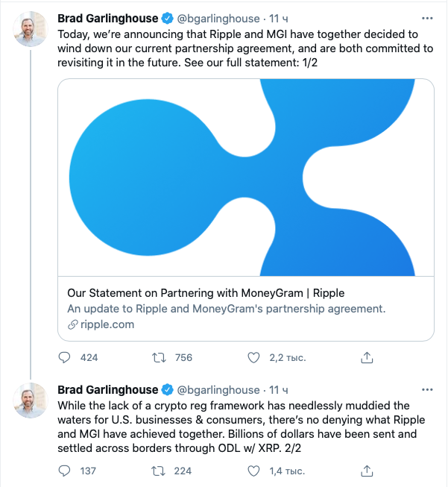The width and height of the screenshot is (448, 487).
Task: Like the second tweet with 1,4 тыс.
Action: tap(255, 471)
